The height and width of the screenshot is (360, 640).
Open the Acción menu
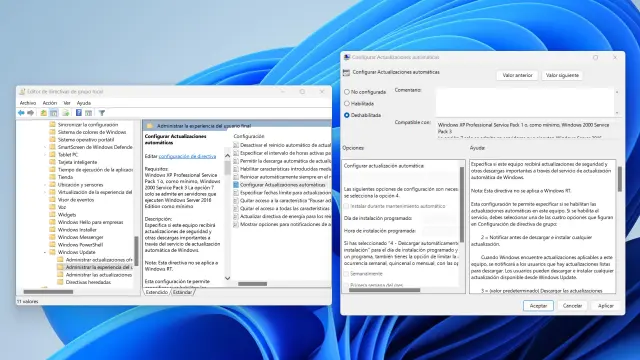coord(50,103)
